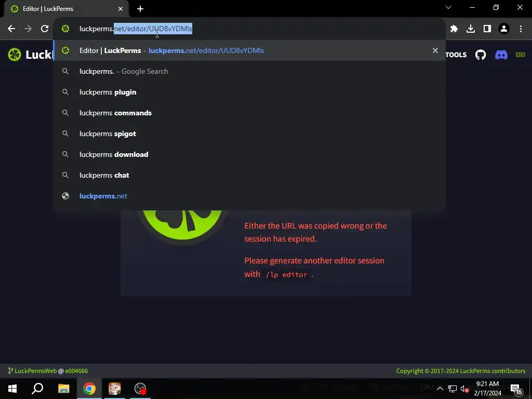
Task: Choose the 'luckperms plugin' suggestion
Action: click(x=249, y=92)
